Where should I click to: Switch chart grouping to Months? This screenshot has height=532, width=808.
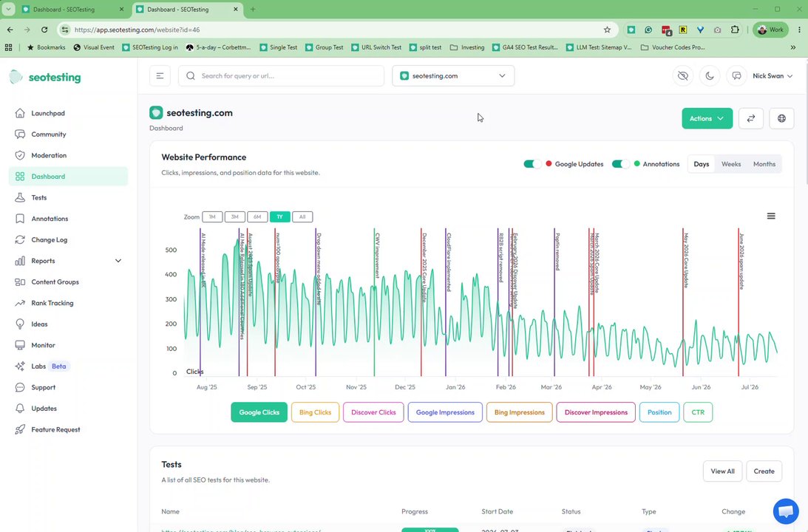click(x=764, y=164)
